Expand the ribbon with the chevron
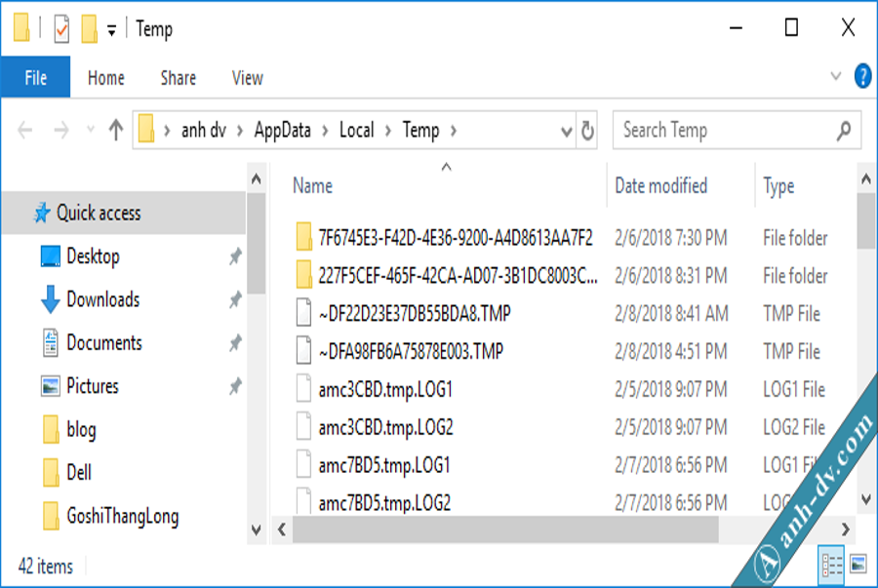 pyautogui.click(x=835, y=76)
